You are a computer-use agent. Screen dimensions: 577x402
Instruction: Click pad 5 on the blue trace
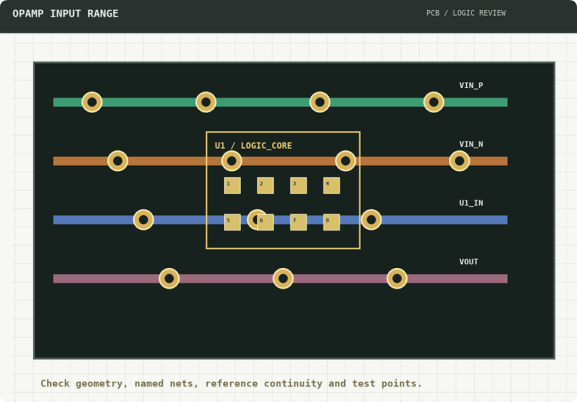pyautogui.click(x=233, y=222)
